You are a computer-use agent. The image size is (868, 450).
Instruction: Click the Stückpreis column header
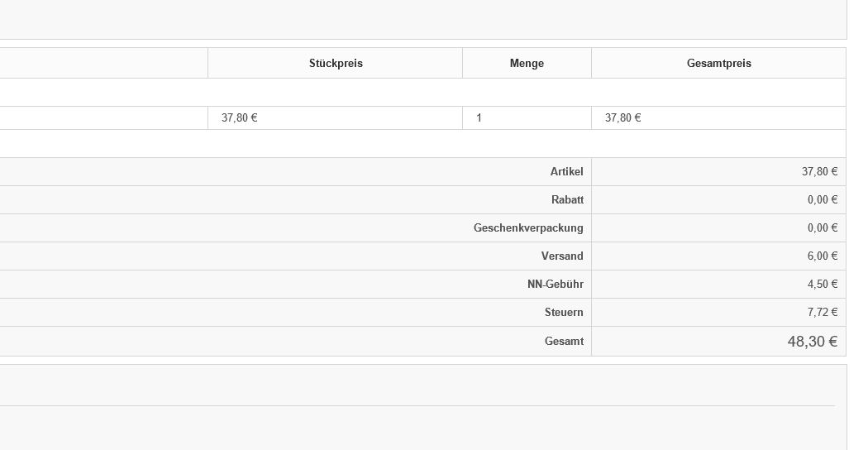point(336,63)
